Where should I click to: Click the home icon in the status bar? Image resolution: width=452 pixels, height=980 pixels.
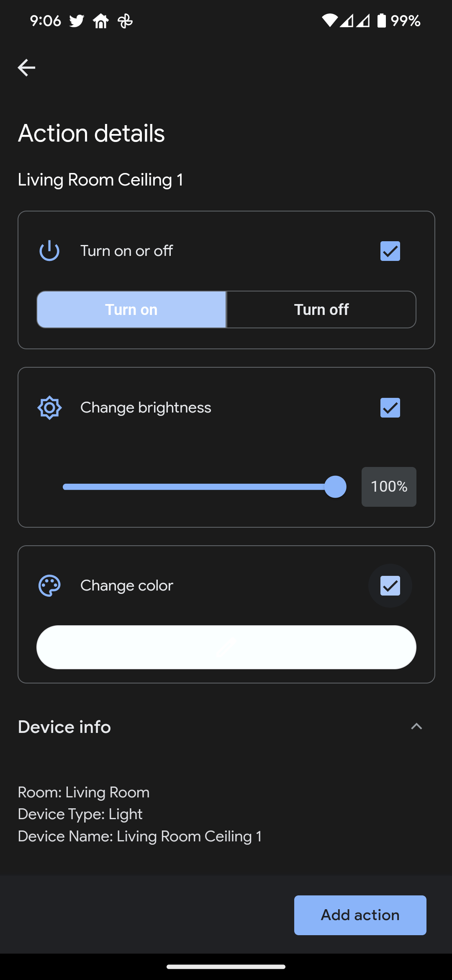click(x=101, y=20)
